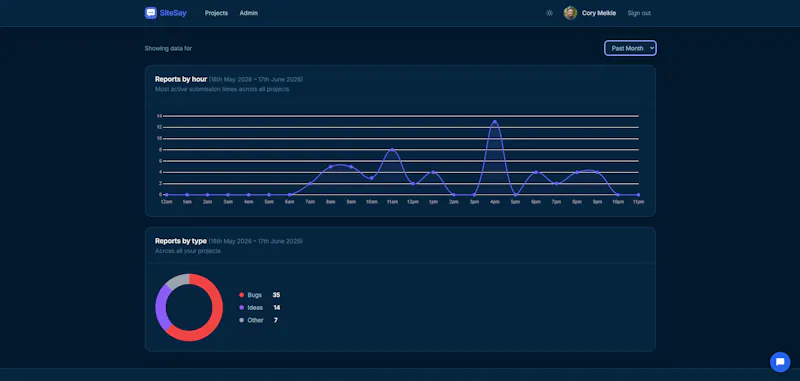Click the '12pm' x-axis label
The height and width of the screenshot is (381, 800).
[x=413, y=202]
